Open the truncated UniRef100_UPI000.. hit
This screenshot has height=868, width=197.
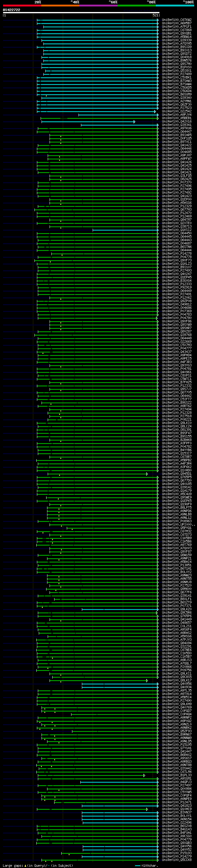pos(178,525)
